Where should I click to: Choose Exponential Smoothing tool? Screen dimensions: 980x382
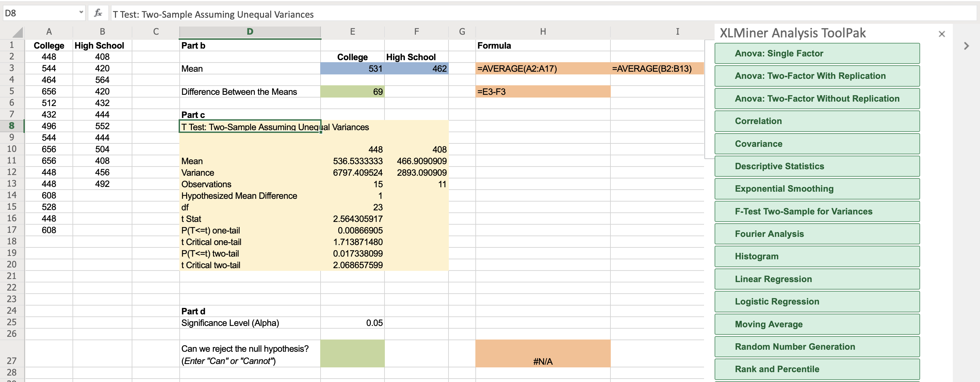(817, 189)
